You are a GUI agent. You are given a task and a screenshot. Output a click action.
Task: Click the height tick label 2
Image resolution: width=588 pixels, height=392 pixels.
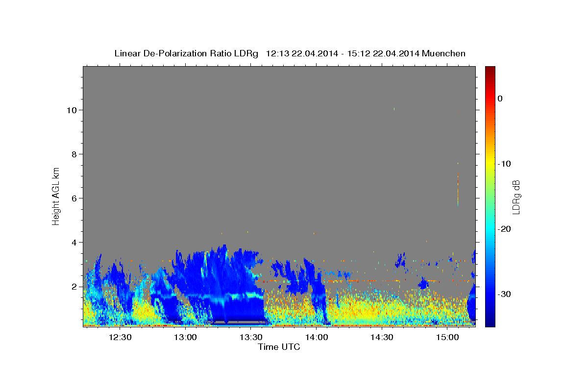click(74, 286)
